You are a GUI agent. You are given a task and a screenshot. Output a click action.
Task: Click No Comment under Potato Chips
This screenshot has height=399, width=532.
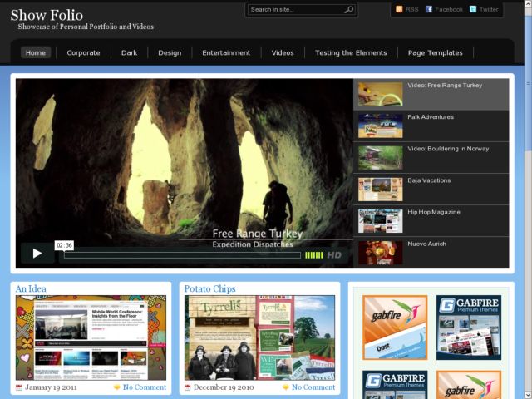(x=313, y=387)
